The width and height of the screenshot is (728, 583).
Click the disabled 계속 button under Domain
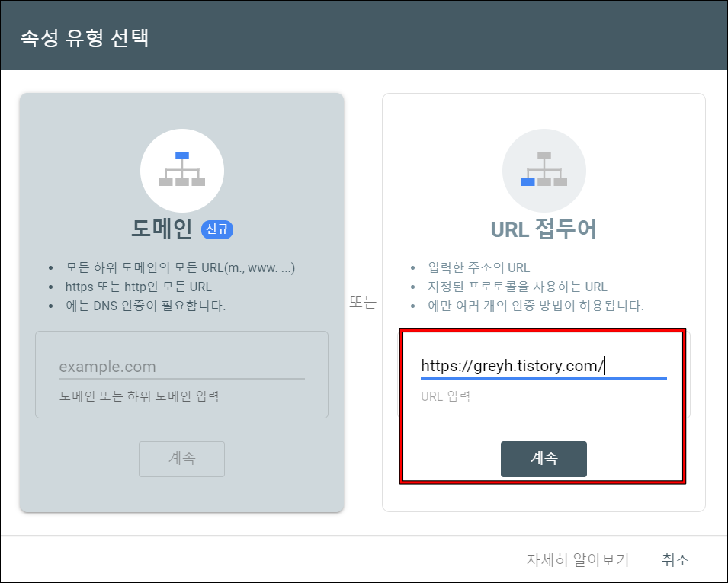tap(181, 459)
